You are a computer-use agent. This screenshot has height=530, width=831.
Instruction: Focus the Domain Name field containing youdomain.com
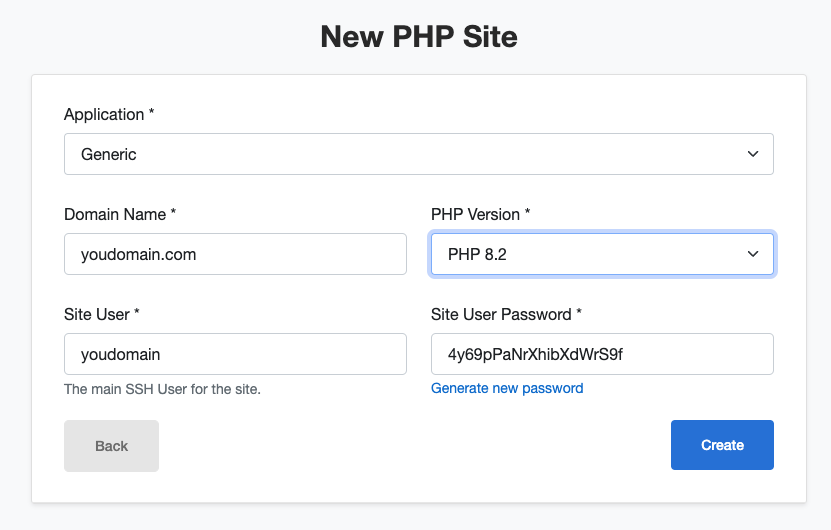point(235,254)
